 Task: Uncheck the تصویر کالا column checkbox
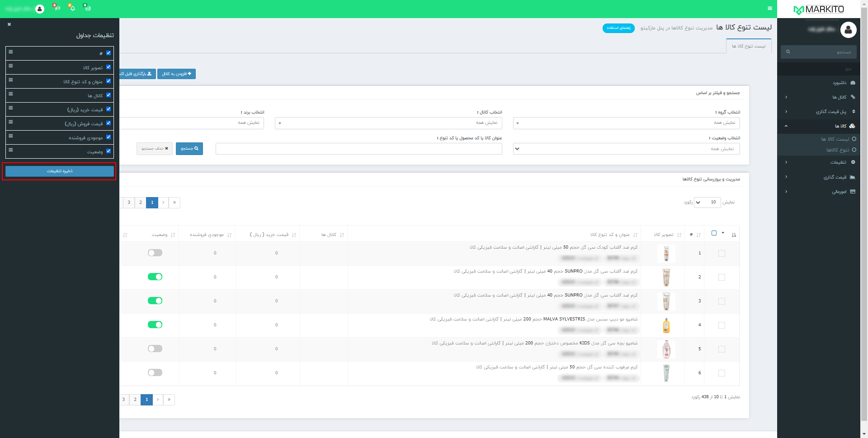[108, 67]
